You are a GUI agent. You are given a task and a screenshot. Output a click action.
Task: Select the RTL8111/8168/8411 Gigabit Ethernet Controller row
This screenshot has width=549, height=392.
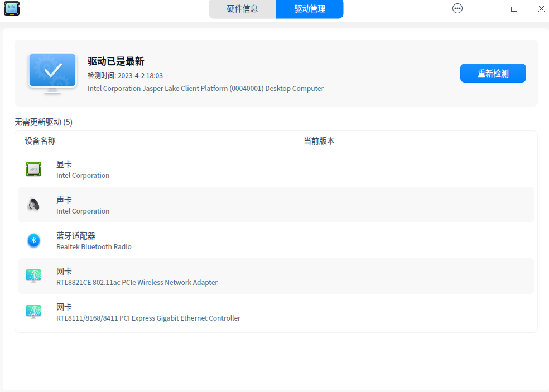[x=276, y=312]
